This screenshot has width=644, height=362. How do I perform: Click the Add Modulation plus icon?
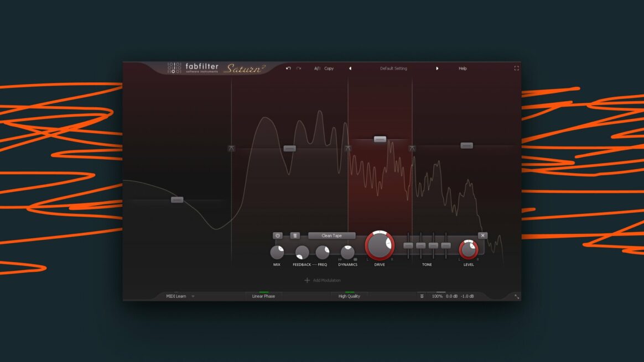(306, 281)
